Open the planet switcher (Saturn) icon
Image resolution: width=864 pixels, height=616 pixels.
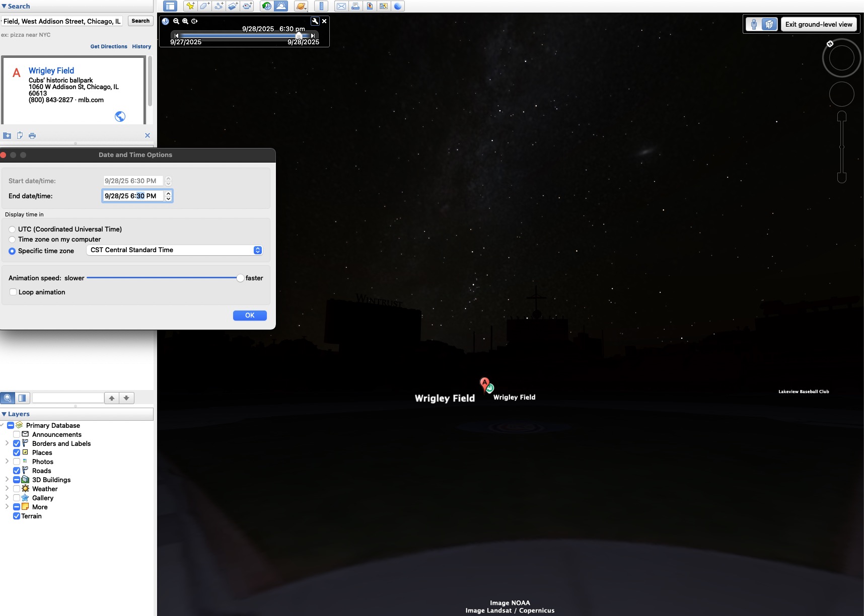(301, 6)
